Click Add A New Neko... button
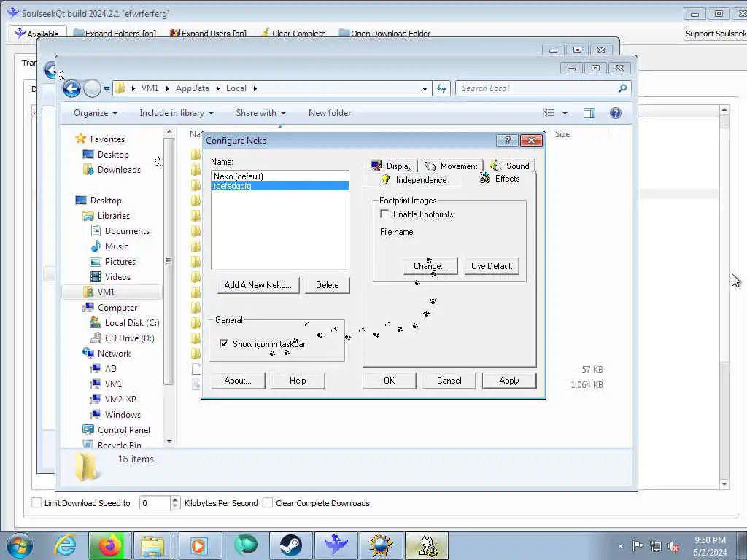This screenshot has height=560, width=747. coord(258,285)
